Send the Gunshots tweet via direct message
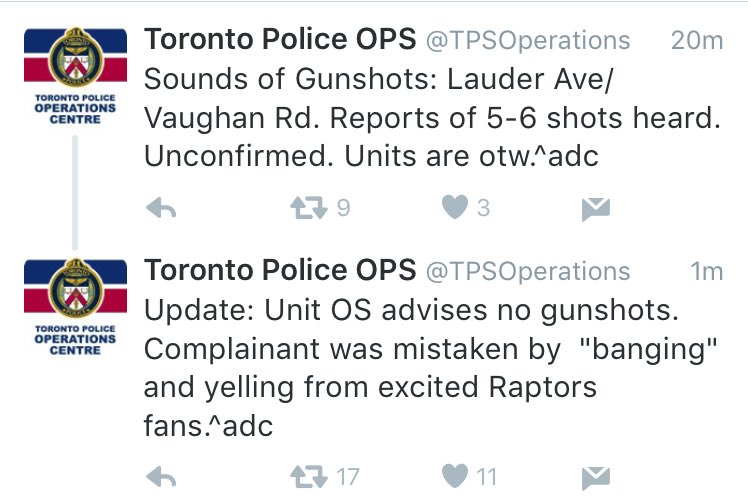Image resolution: width=748 pixels, height=503 pixels. click(x=596, y=209)
